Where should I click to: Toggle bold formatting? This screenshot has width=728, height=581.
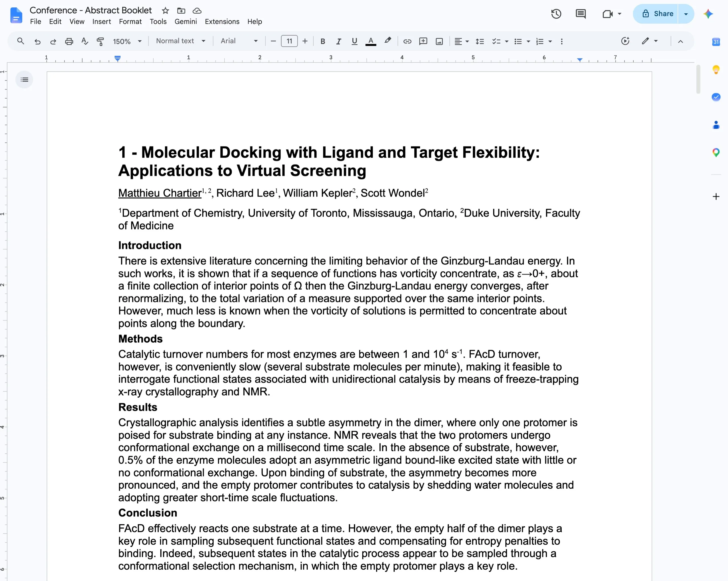tap(323, 41)
